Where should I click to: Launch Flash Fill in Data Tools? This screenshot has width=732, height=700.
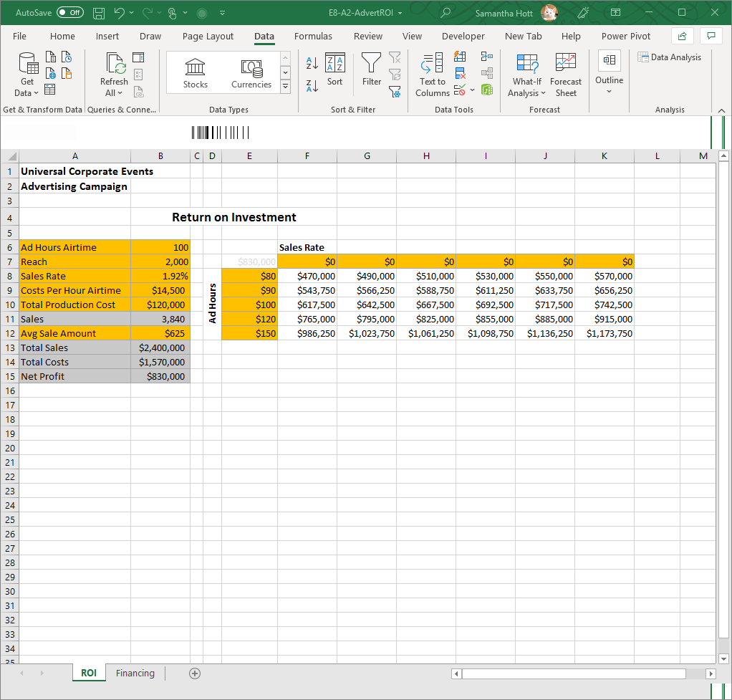pos(460,56)
